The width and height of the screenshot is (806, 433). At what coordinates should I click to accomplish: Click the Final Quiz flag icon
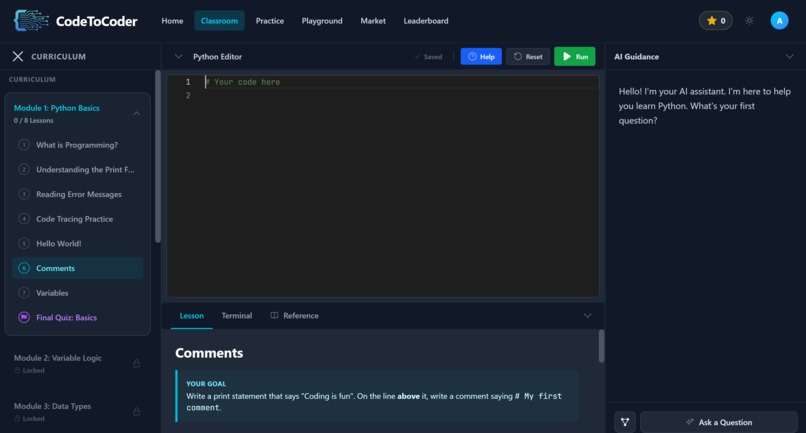click(x=24, y=317)
